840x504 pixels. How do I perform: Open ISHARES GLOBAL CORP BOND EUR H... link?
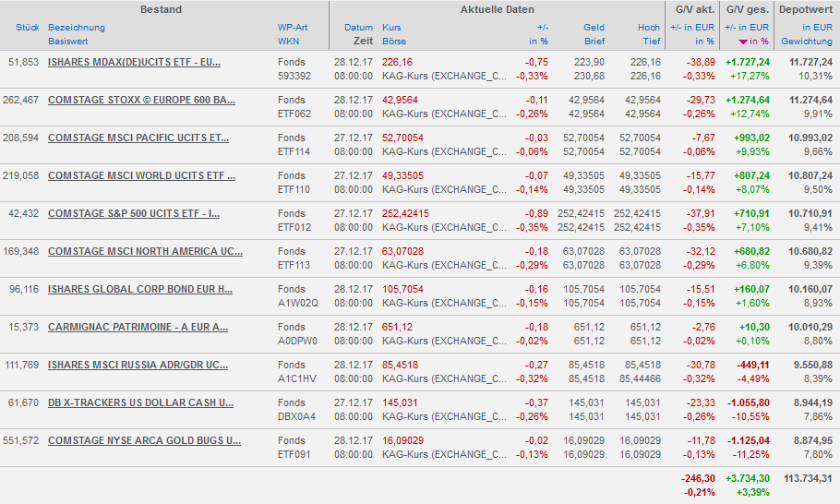[x=139, y=290]
